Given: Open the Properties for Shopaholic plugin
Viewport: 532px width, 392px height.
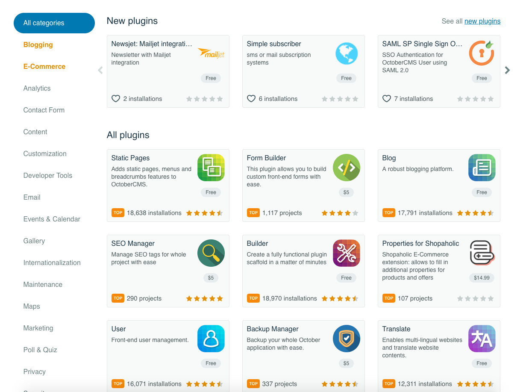Looking at the screenshot, I should (420, 243).
